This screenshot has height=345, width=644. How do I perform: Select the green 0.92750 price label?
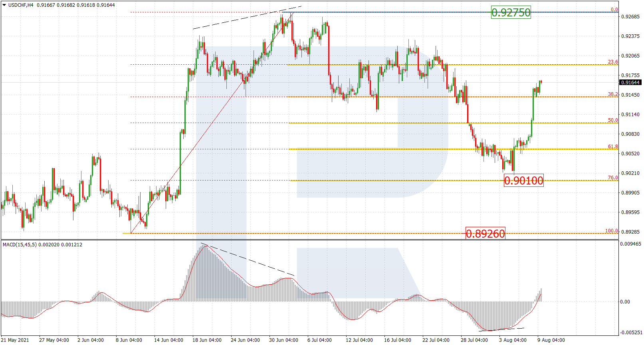pos(511,13)
